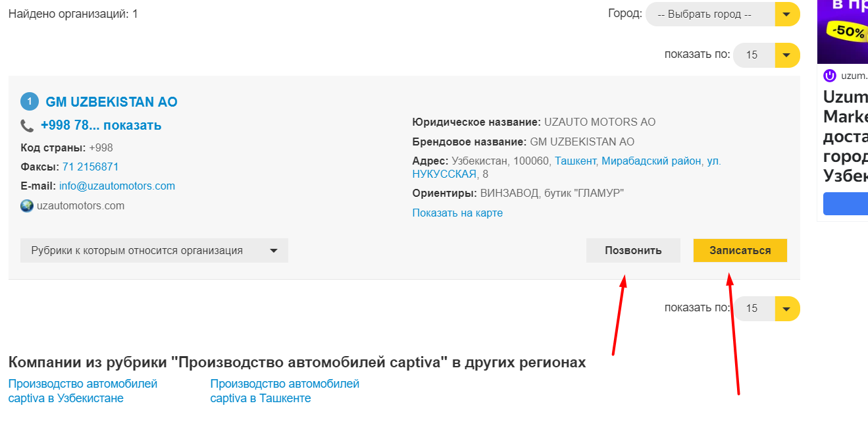Click 'Найдено организаций: 1' text
868x443 pixels.
[73, 13]
